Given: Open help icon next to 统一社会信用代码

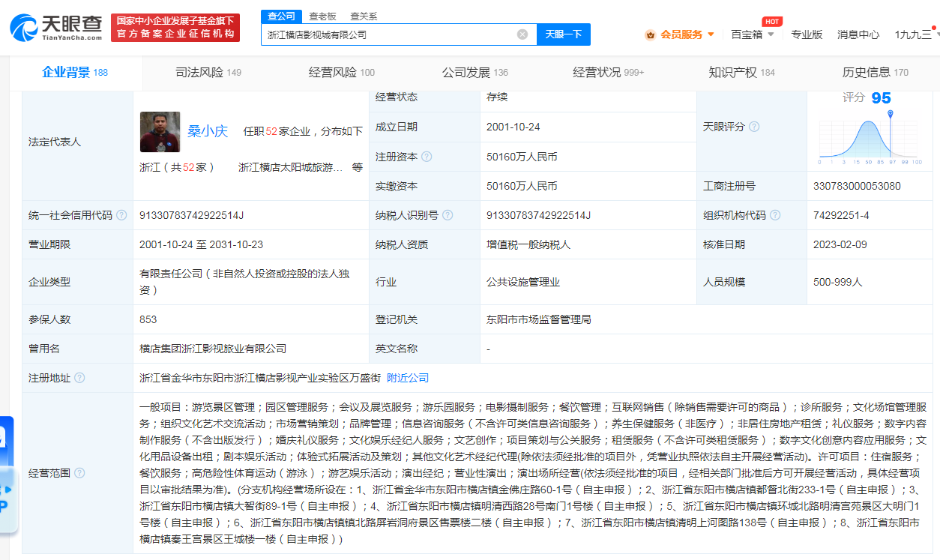Looking at the screenshot, I should click(x=122, y=215).
